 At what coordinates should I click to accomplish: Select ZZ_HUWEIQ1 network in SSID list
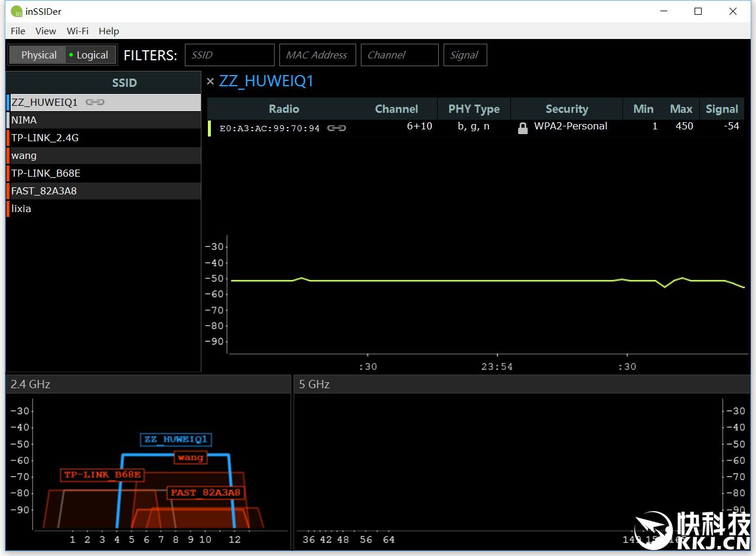[105, 102]
